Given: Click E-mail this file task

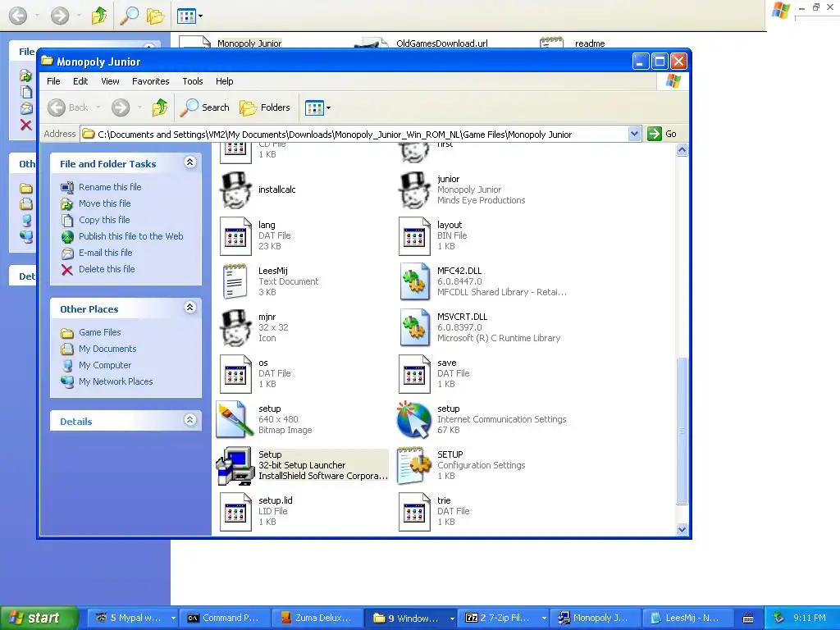Looking at the screenshot, I should pyautogui.click(x=106, y=253).
